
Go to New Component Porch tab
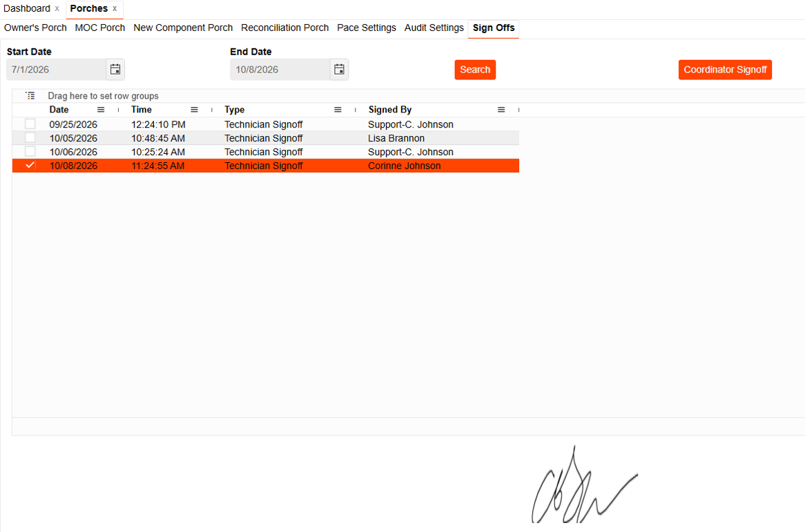point(183,28)
